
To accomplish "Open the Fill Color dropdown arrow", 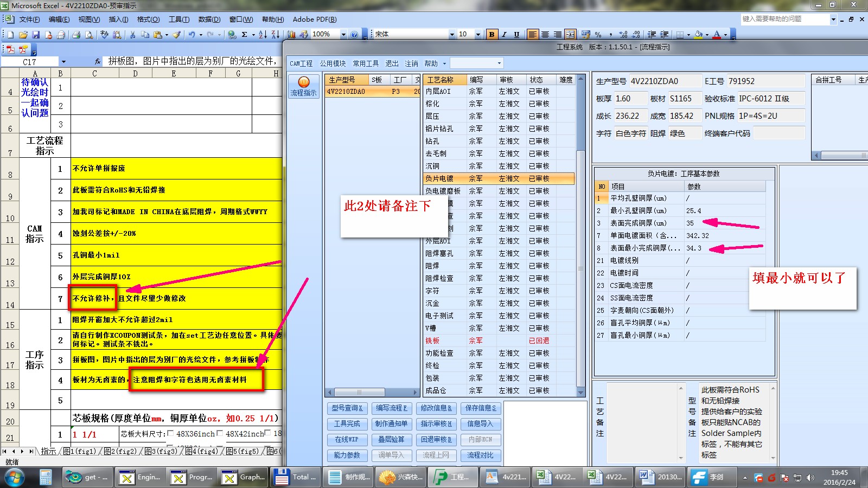I will 707,34.
